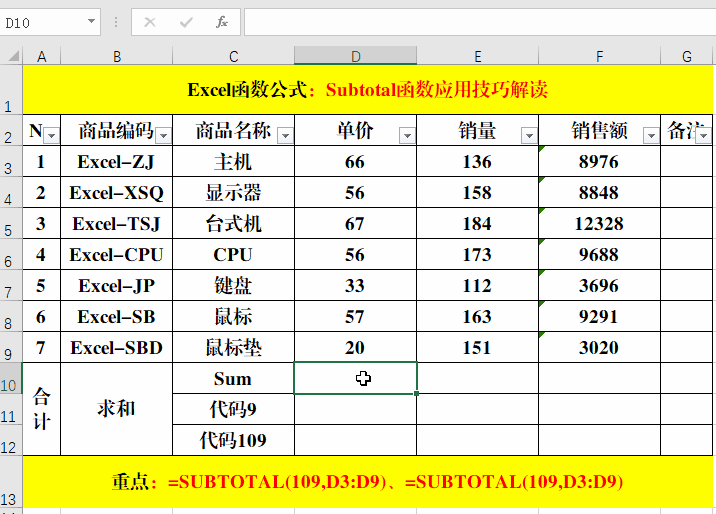The image size is (716, 514).
Task: Click sales amount cell '8976'
Action: click(x=600, y=162)
